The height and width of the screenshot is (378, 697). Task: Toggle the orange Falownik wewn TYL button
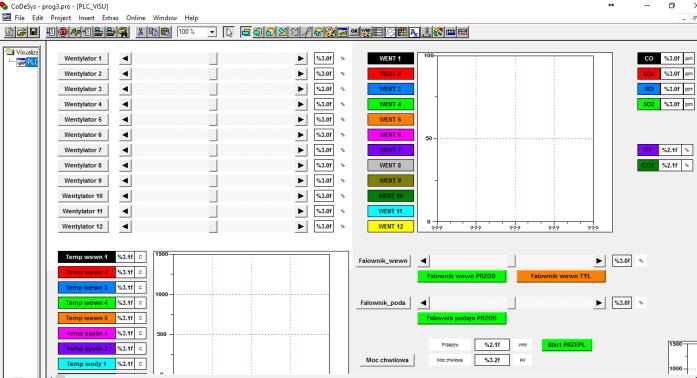[x=561, y=276]
